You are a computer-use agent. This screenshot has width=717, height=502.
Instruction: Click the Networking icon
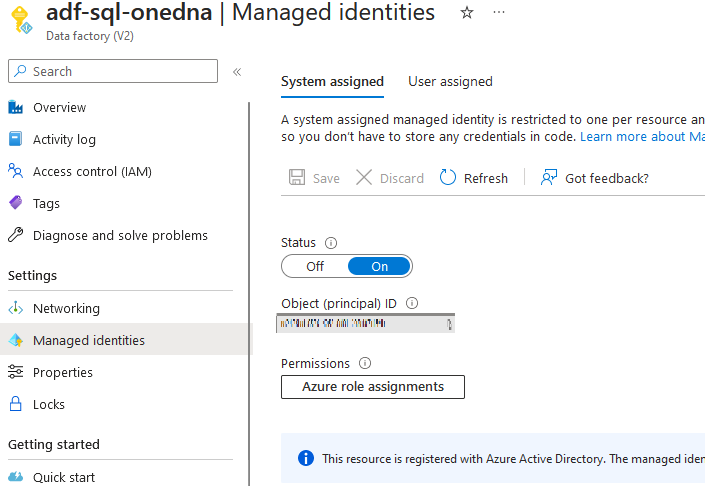[x=16, y=308]
